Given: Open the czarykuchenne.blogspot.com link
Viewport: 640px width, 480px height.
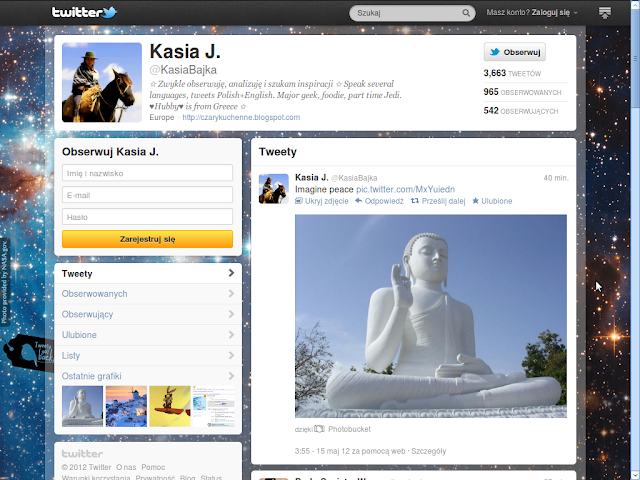Looking at the screenshot, I should tap(241, 118).
